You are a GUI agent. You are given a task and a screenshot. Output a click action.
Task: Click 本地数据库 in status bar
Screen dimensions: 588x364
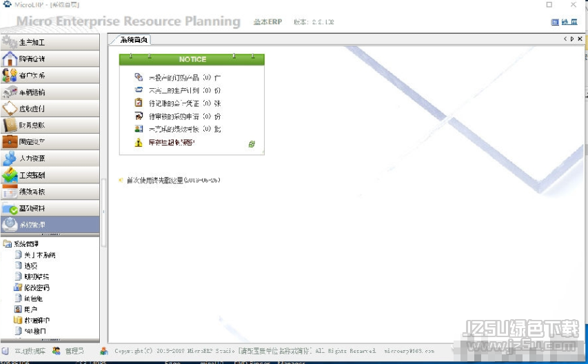coord(30,351)
